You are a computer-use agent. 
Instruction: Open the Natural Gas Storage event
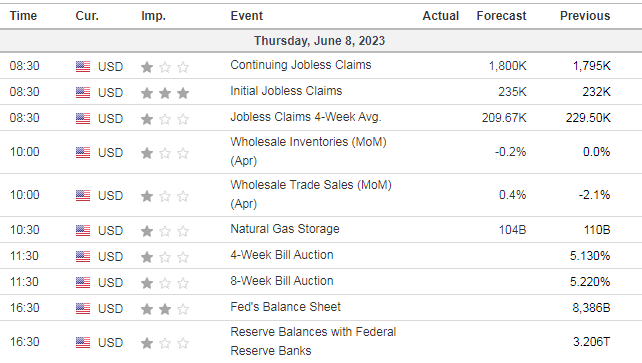coord(285,229)
